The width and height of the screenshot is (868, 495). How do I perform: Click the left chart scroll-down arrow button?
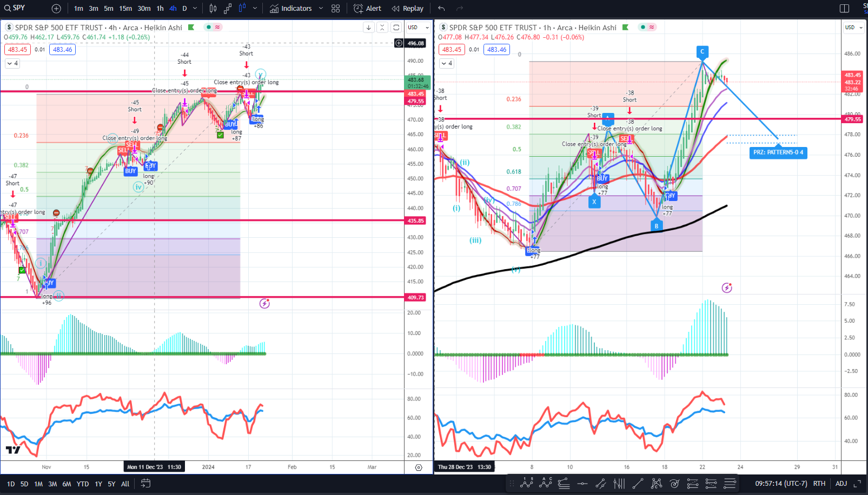coord(368,27)
